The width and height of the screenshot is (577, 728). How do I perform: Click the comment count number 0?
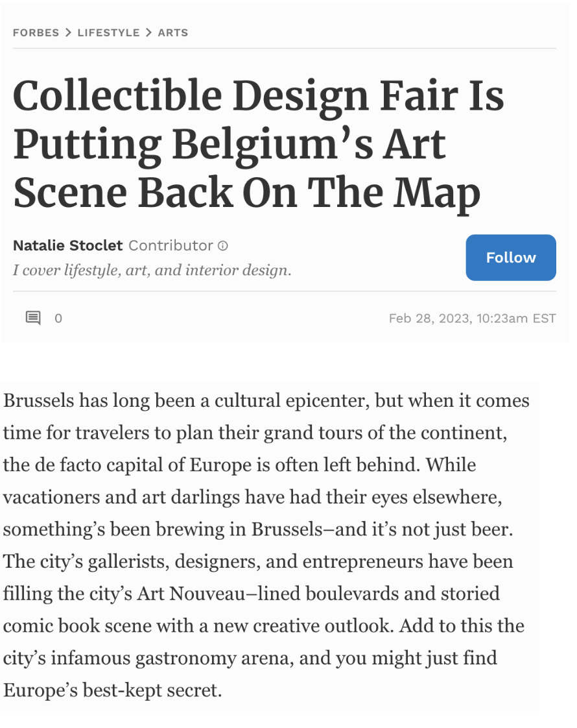click(58, 319)
